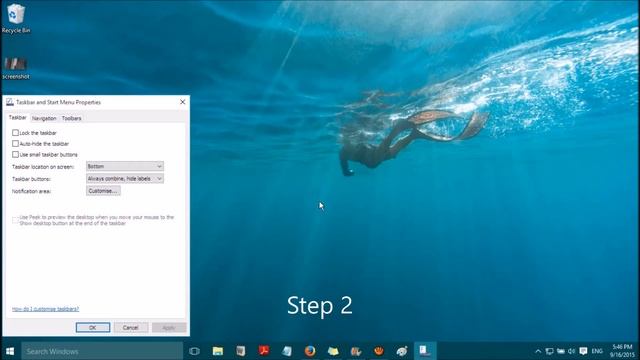Open the clock showing 5:46 PM
640x360 pixels.
point(622,351)
